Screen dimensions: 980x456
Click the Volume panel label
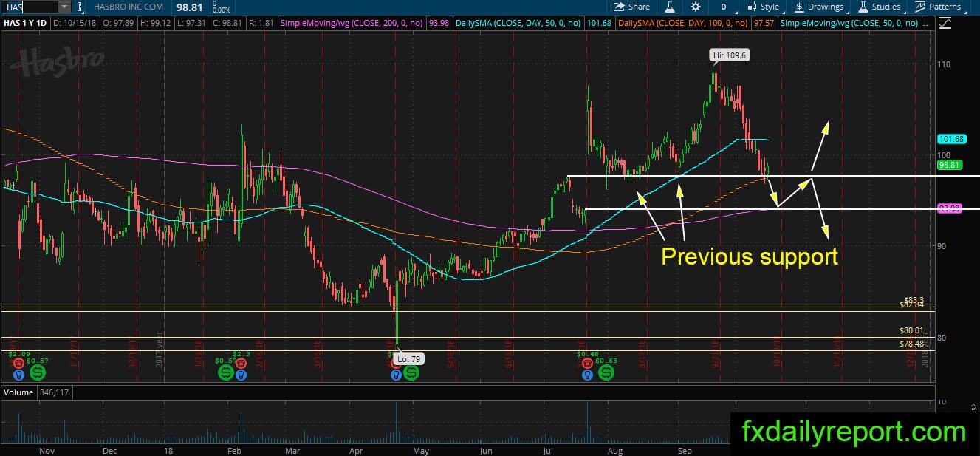(x=18, y=391)
